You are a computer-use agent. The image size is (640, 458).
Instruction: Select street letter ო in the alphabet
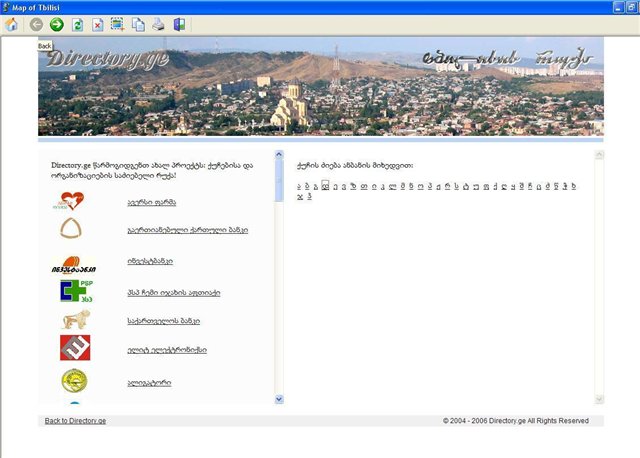point(420,187)
